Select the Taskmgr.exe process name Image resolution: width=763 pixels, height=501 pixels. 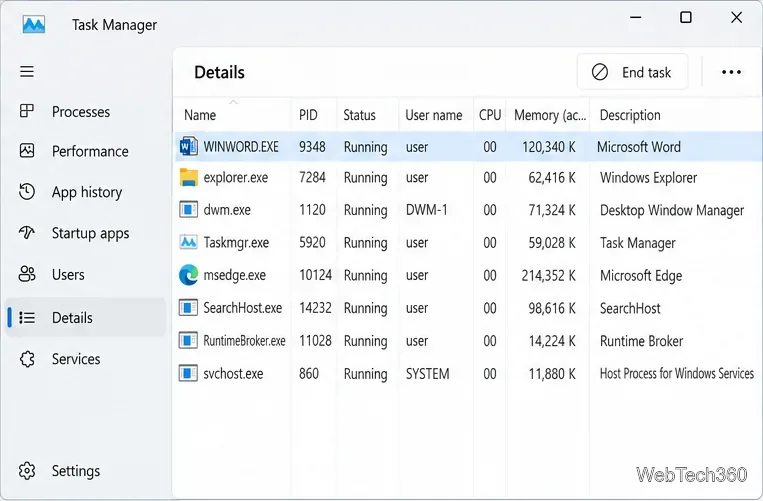(x=236, y=242)
